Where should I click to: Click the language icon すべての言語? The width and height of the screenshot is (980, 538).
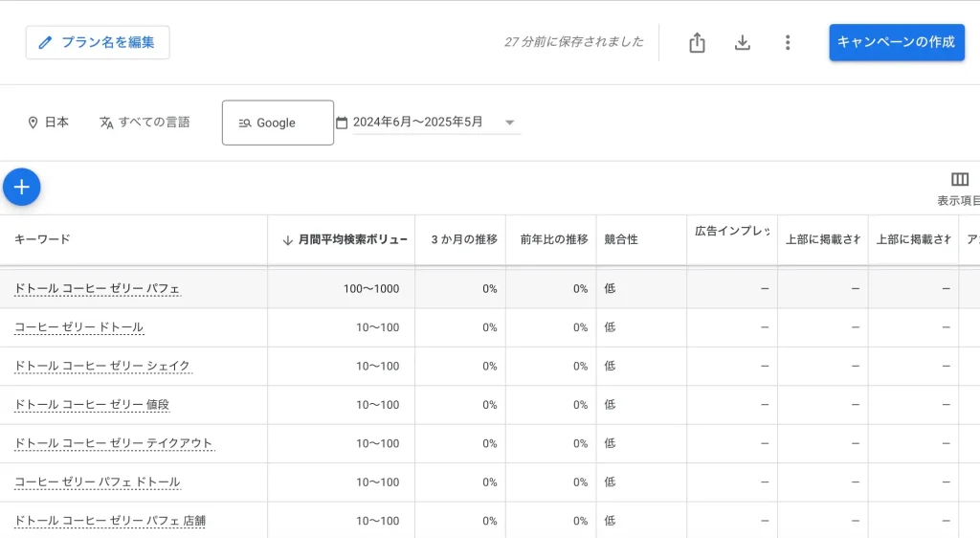[106, 123]
